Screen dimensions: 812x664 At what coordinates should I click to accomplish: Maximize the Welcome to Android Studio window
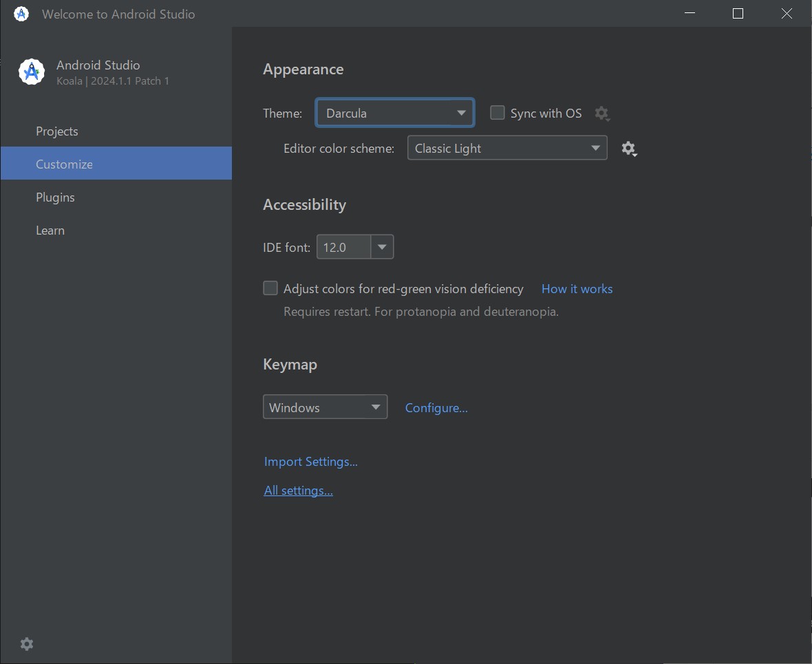point(738,14)
